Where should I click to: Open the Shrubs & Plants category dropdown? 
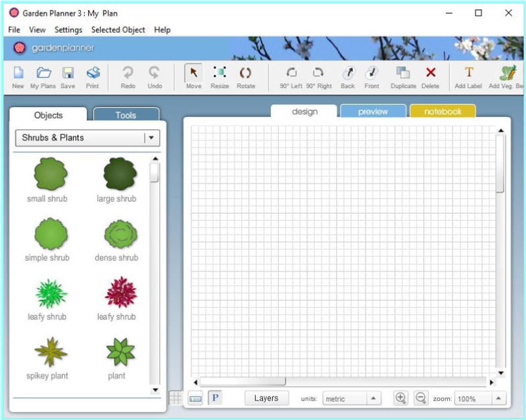pyautogui.click(x=87, y=138)
